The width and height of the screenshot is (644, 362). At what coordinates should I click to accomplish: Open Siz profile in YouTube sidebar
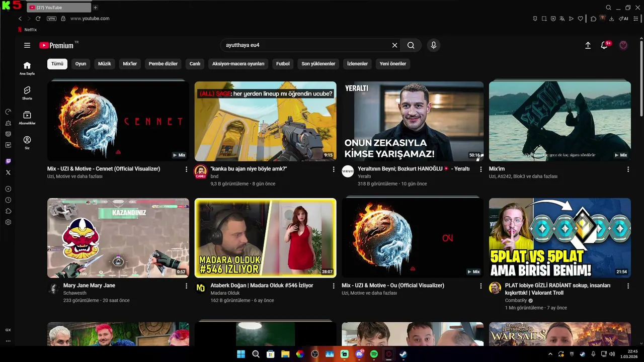(27, 142)
